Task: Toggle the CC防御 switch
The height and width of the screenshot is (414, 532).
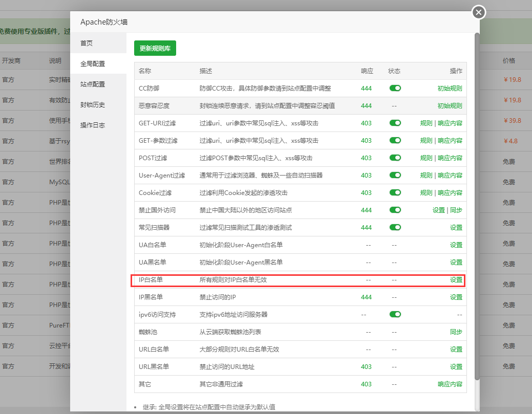Action: (395, 88)
